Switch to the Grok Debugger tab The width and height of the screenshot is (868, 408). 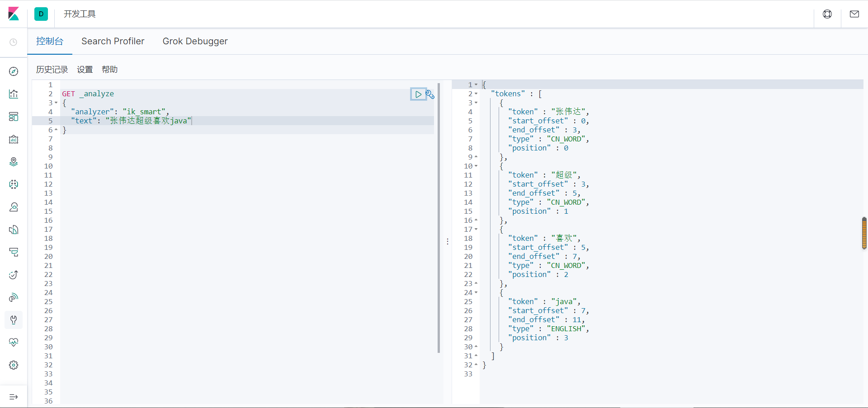click(x=195, y=41)
